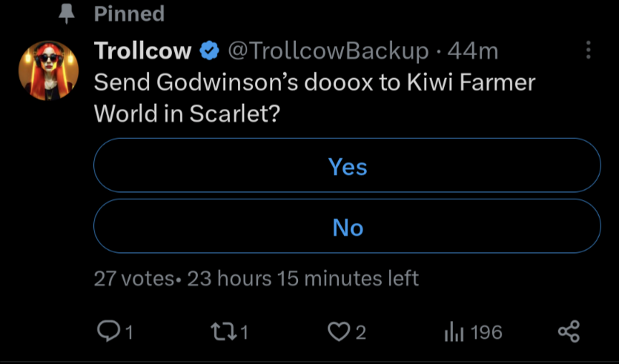619x364 pixels.
Task: Click the like count number 2
Action: pyautogui.click(x=360, y=332)
